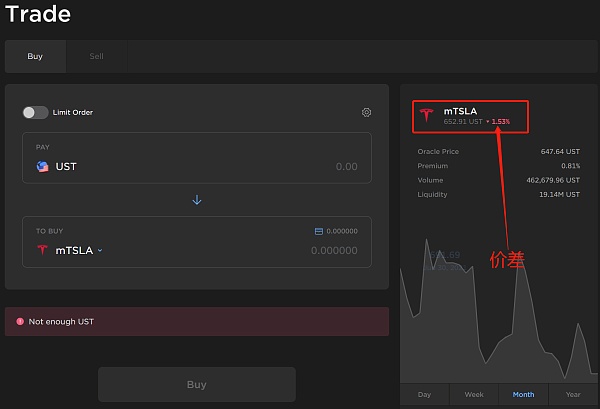Viewport: 600px width, 409px height.
Task: Switch to the Sell tab
Action: coord(96,56)
